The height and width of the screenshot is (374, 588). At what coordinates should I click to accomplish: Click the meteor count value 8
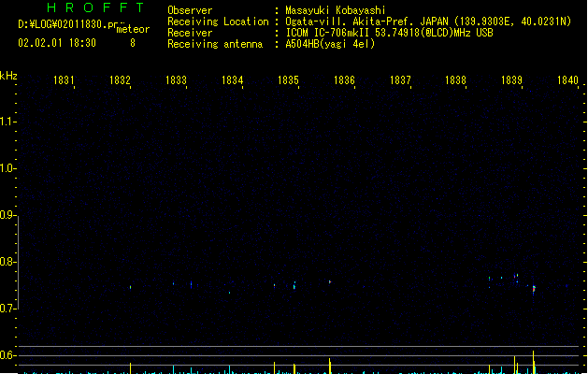tap(133, 43)
